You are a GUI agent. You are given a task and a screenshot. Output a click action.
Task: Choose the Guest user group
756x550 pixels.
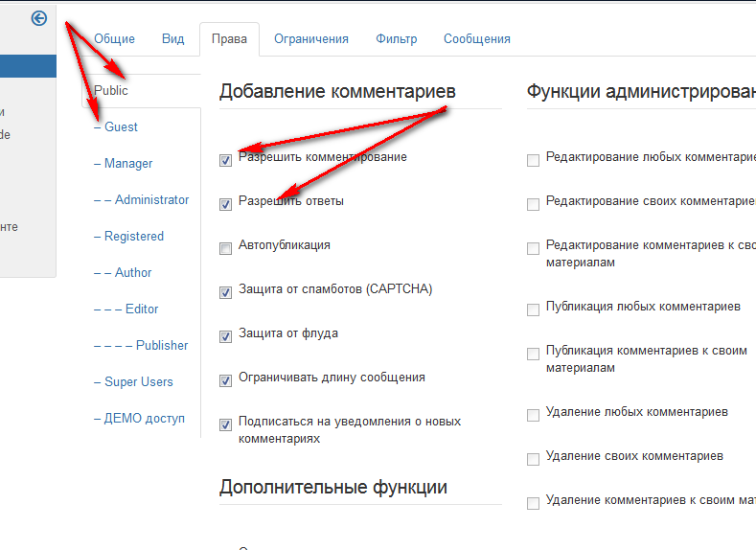(121, 127)
